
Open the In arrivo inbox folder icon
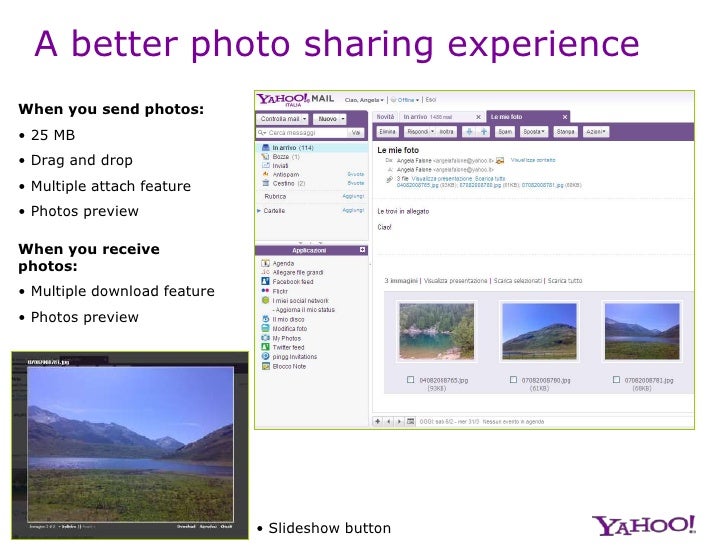pyautogui.click(x=266, y=148)
